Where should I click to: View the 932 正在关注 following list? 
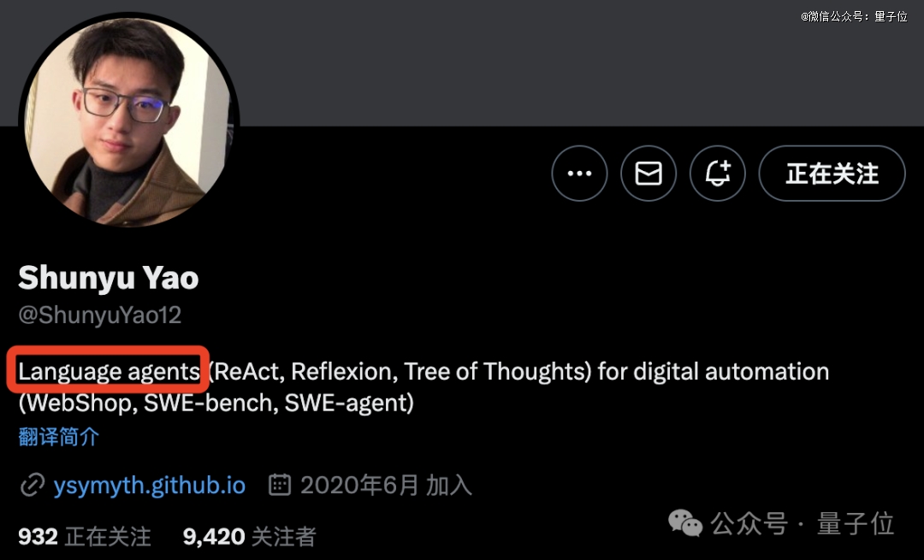[x=85, y=536]
